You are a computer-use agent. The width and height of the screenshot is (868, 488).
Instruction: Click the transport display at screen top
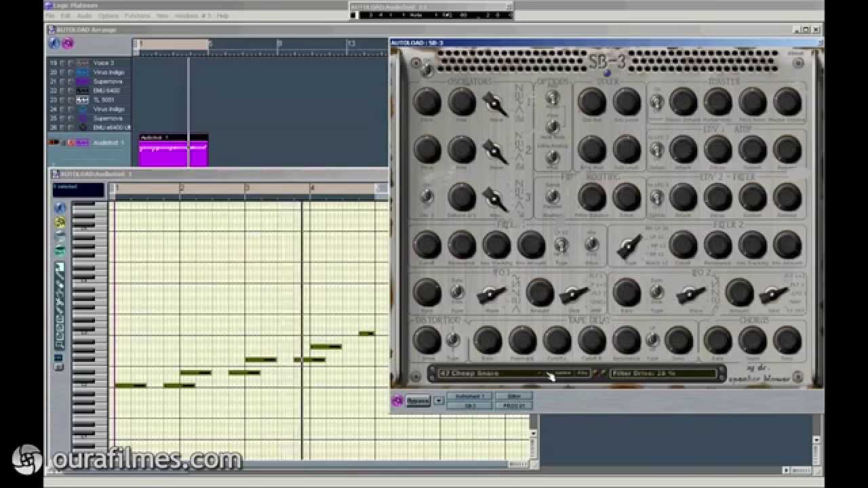(x=431, y=14)
